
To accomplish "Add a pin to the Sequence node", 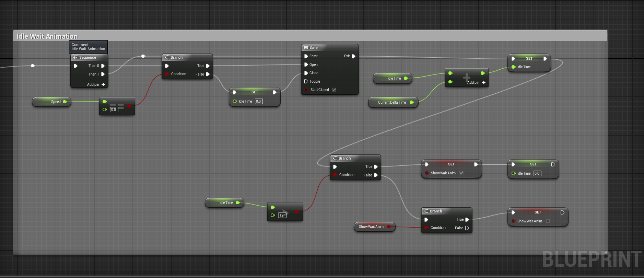I will tap(96, 84).
